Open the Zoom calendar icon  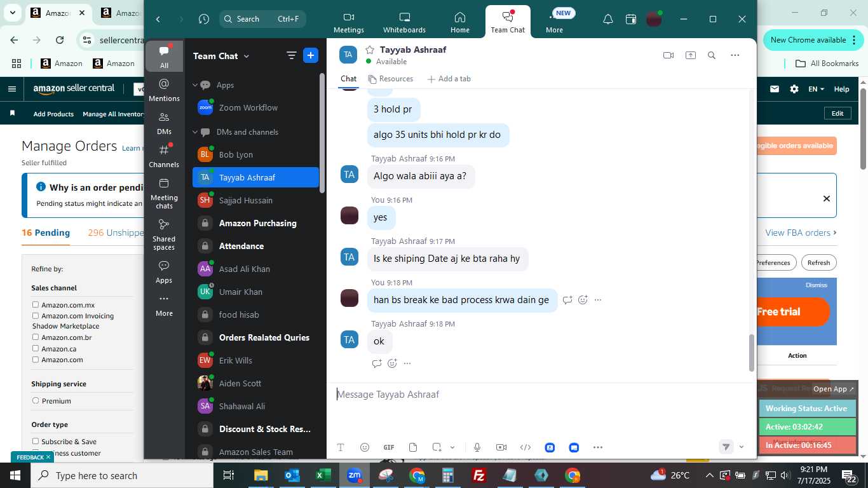tap(631, 19)
